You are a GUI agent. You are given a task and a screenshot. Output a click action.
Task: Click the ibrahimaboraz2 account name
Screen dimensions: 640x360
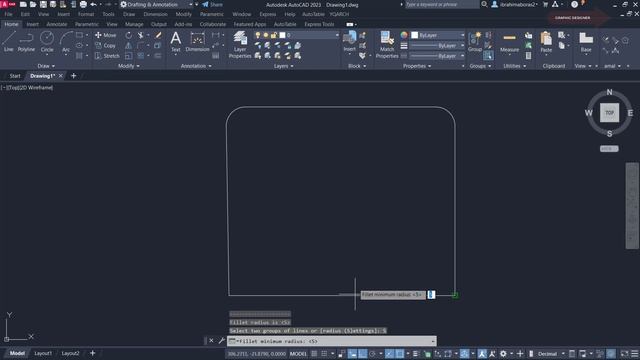pyautogui.click(x=517, y=4)
